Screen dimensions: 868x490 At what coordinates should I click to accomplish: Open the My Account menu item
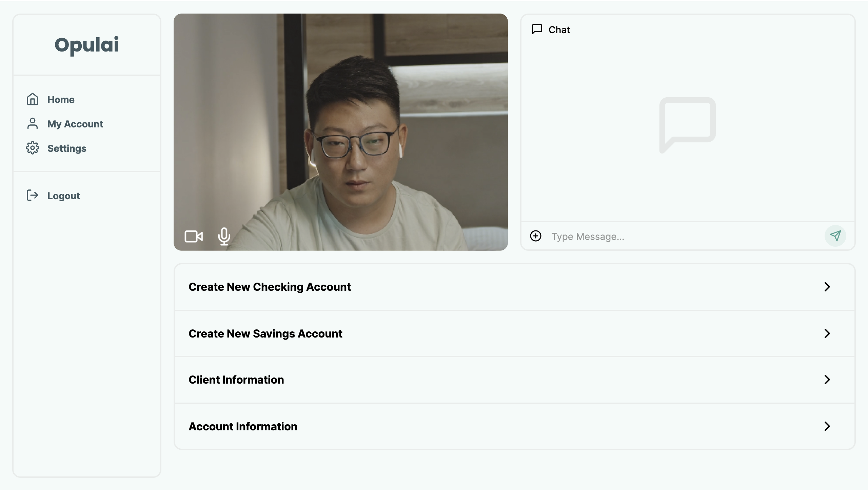(75, 124)
